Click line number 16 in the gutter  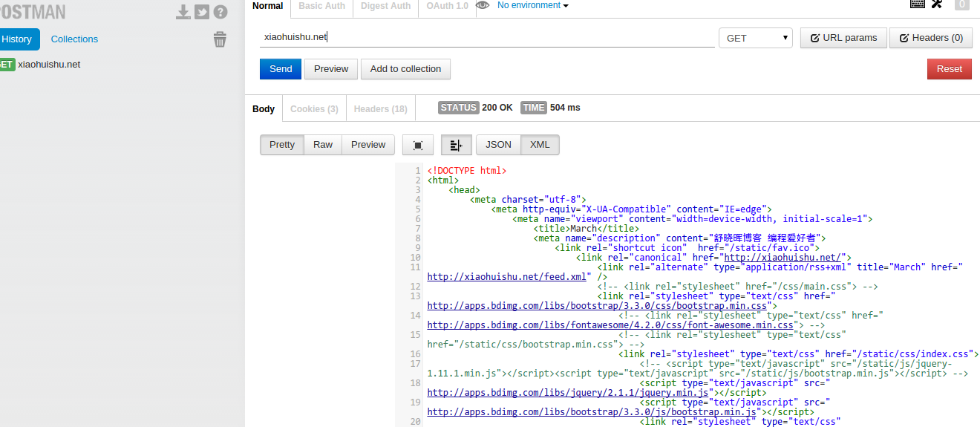click(415, 354)
